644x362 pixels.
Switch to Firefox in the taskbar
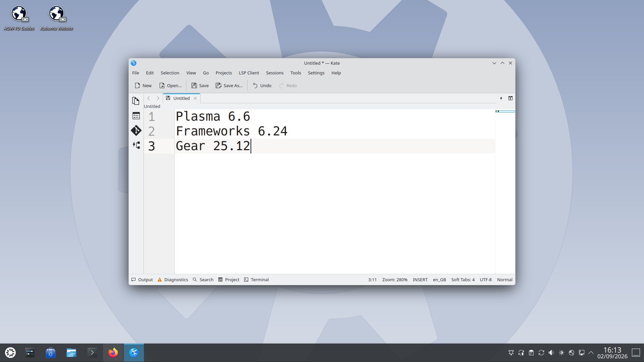113,353
